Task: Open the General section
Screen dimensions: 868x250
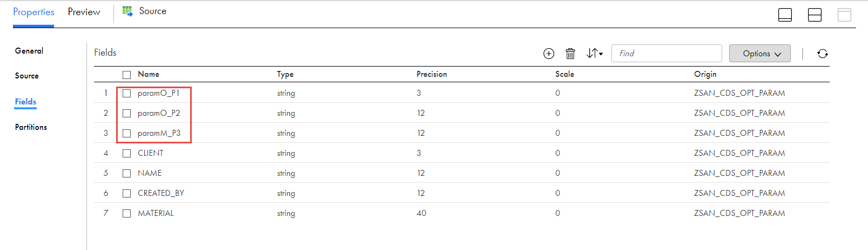Action: click(x=29, y=51)
